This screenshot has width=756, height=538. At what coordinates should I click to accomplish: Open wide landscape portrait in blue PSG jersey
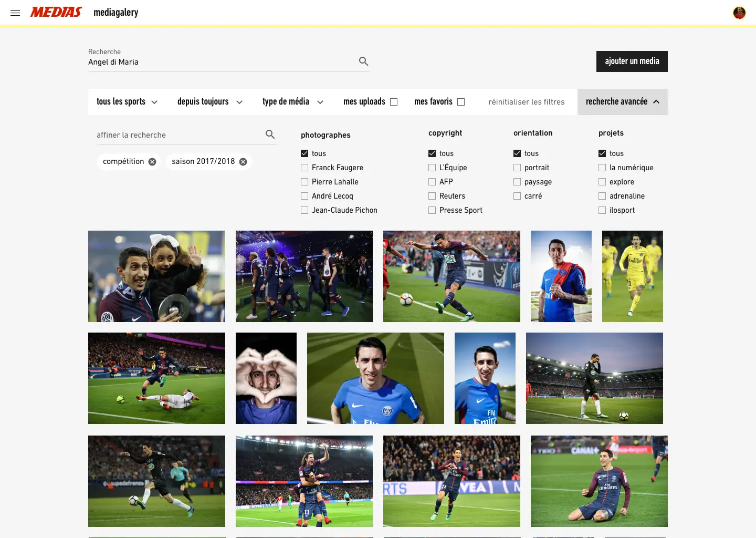pos(375,378)
